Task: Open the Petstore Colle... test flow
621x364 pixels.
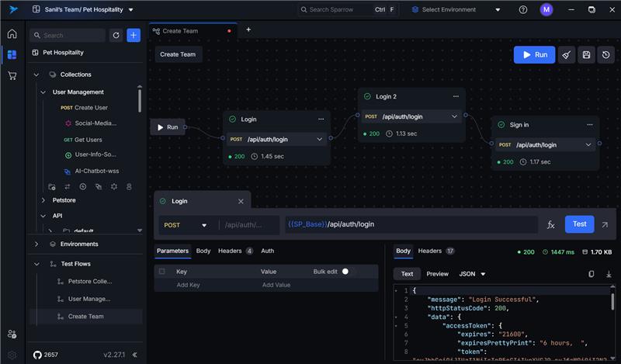Action: pos(85,281)
